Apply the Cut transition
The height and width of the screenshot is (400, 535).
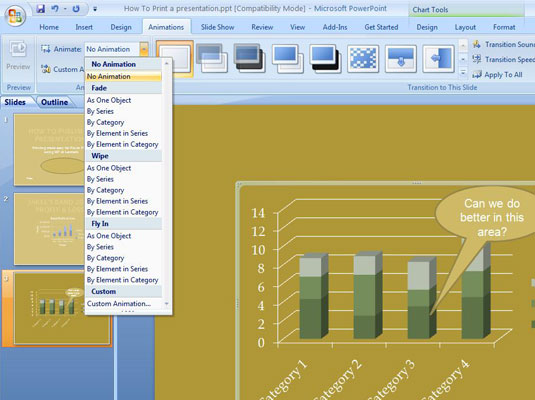point(288,59)
